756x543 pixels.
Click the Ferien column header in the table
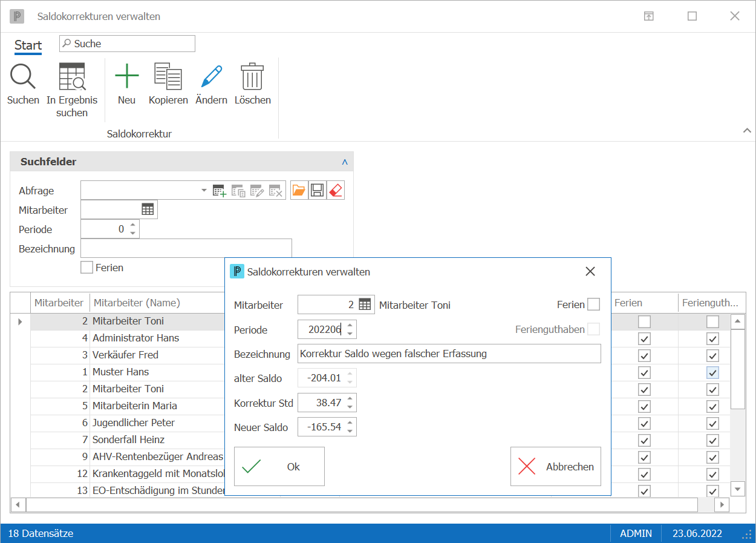[x=644, y=303]
